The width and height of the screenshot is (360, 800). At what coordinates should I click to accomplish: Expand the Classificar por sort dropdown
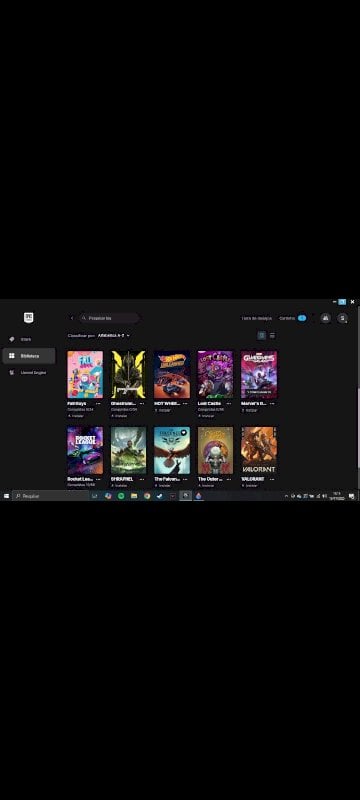113,335
